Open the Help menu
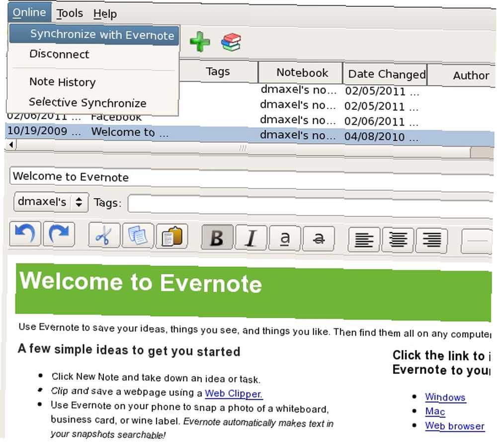Screen dimensions: 497x448 (105, 14)
